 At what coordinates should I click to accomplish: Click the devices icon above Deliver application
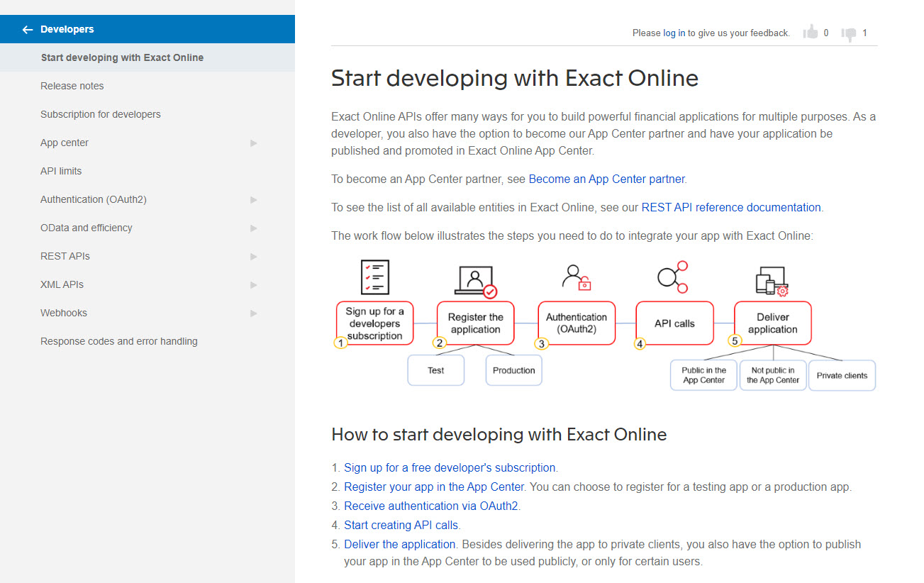click(x=772, y=281)
